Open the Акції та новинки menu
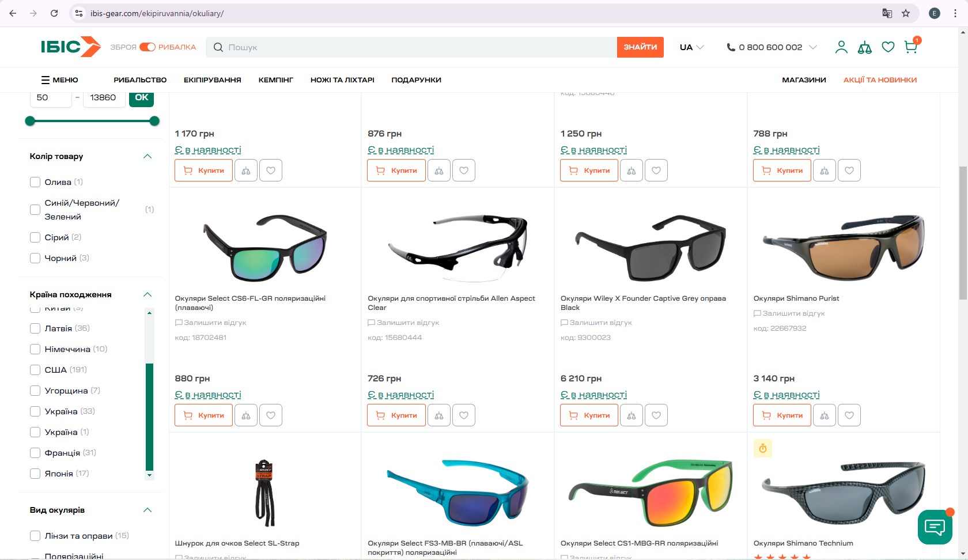Viewport: 968px width, 560px height. point(880,80)
